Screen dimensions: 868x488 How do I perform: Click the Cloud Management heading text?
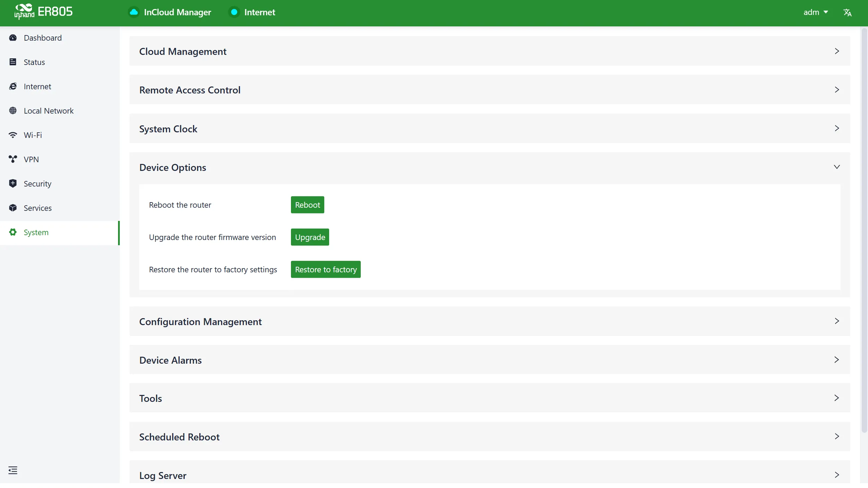coord(183,51)
